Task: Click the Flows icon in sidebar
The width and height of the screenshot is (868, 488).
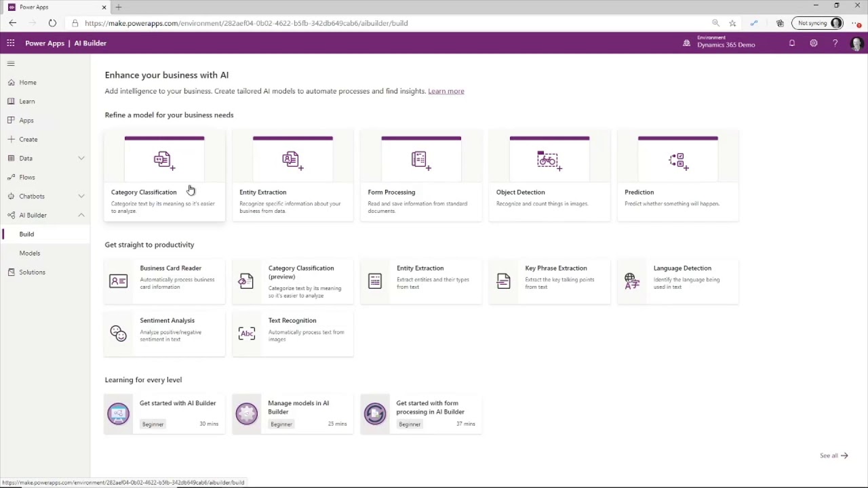Action: pyautogui.click(x=11, y=178)
